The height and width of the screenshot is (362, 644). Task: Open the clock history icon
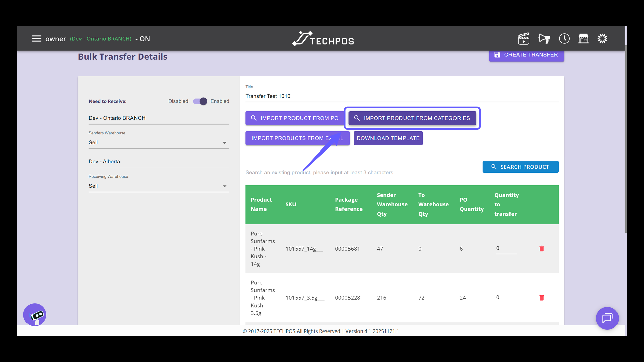pyautogui.click(x=564, y=39)
